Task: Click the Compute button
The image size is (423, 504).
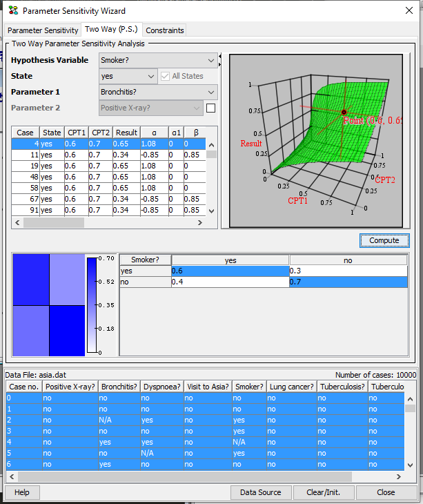Action: (384, 240)
